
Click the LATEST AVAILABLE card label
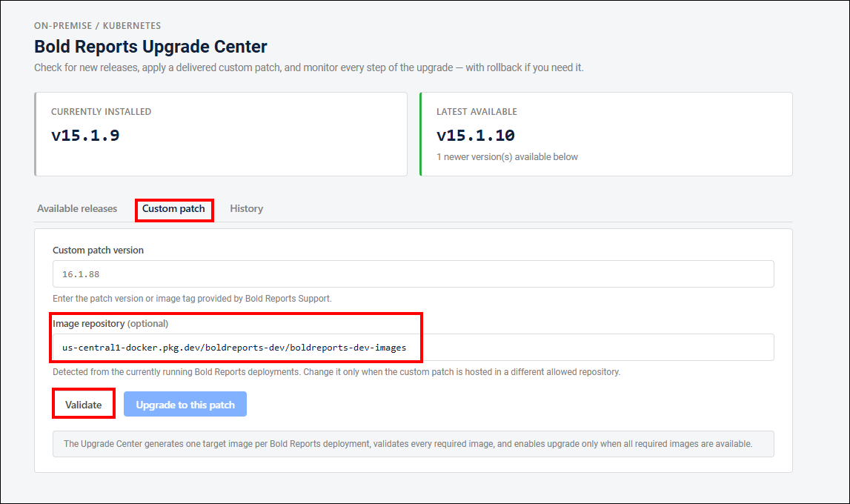[477, 112]
